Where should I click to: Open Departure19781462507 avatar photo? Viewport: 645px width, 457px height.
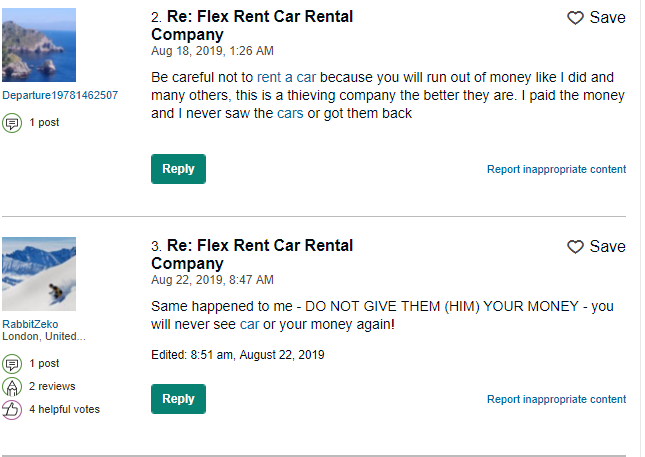tap(39, 45)
